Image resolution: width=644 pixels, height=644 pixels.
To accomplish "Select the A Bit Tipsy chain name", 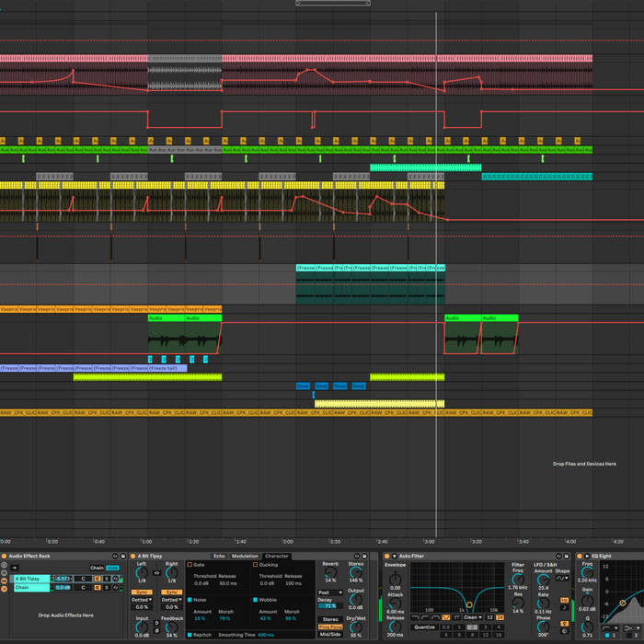I will click(29, 578).
